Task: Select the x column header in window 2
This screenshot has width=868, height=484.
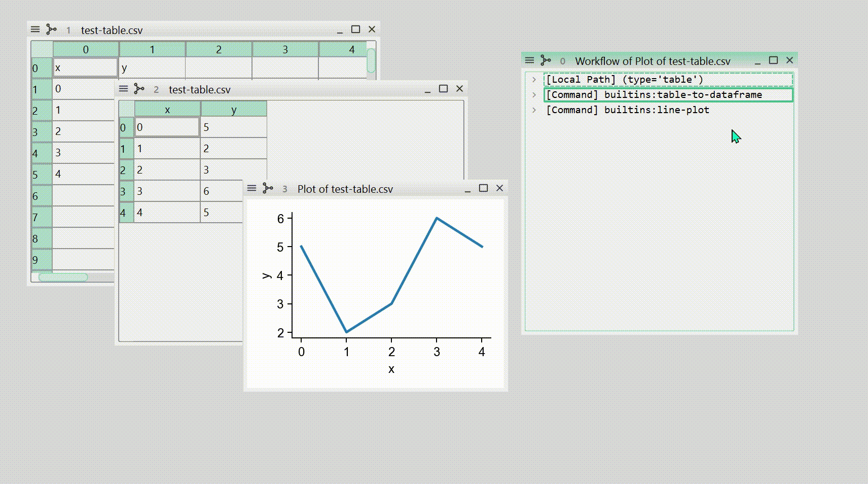Action: 167,110
